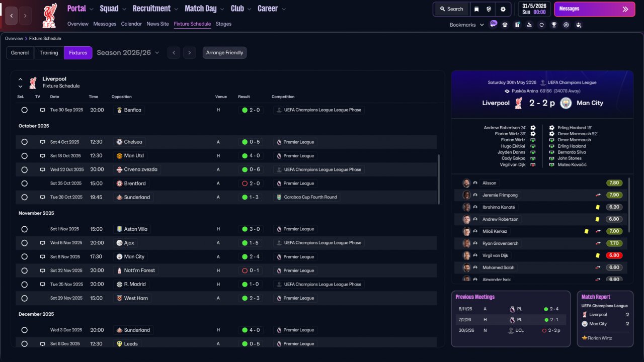This screenshot has width=644, height=362.
Task: Select the radio button for the Chelsea fixture
Action: point(24,142)
